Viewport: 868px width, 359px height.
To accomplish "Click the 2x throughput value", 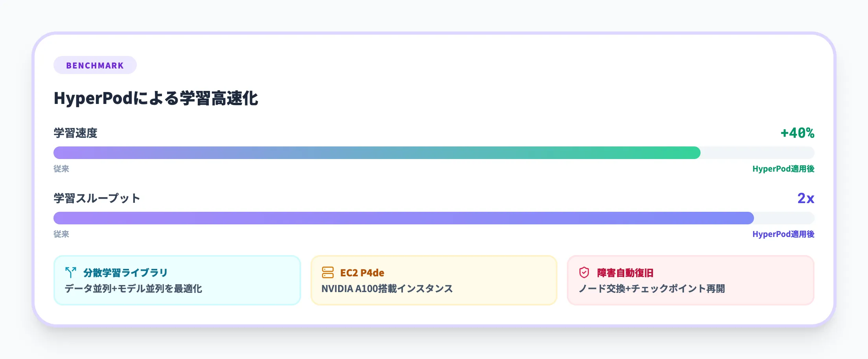I will tap(805, 198).
